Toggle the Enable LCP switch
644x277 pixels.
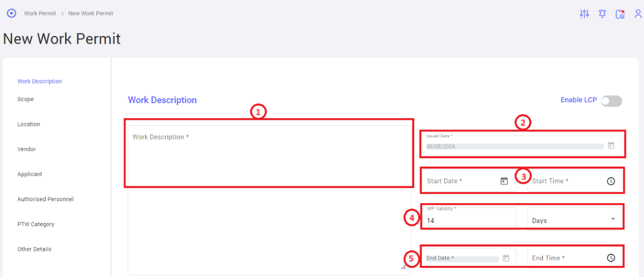[611, 101]
